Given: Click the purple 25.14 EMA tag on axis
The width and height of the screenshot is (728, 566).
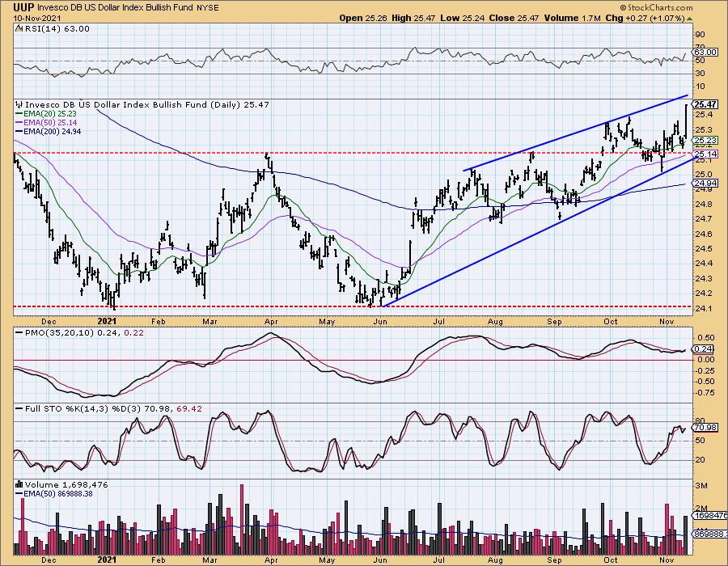Looking at the screenshot, I should 706,154.
